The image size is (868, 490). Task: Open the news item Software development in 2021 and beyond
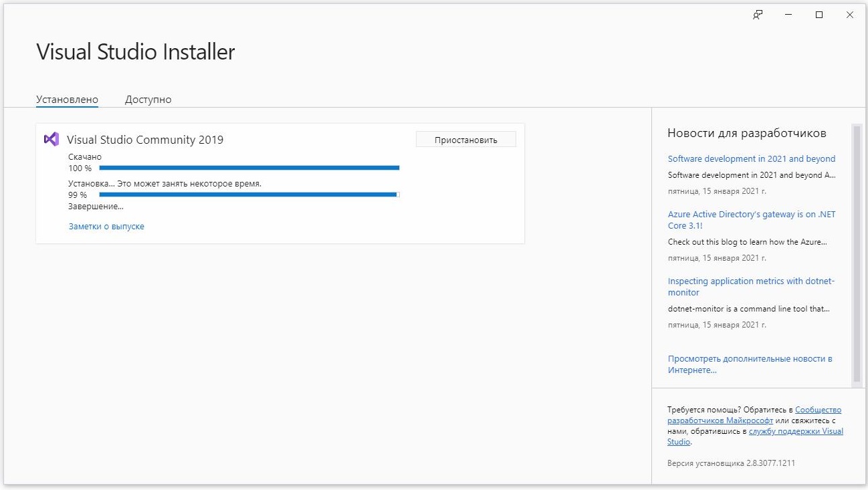pyautogui.click(x=752, y=159)
